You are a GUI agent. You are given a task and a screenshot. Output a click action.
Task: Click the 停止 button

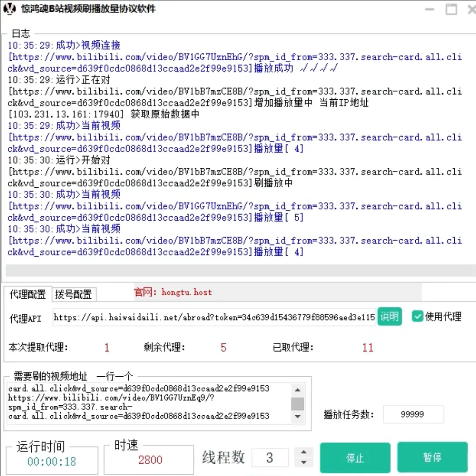355,457
